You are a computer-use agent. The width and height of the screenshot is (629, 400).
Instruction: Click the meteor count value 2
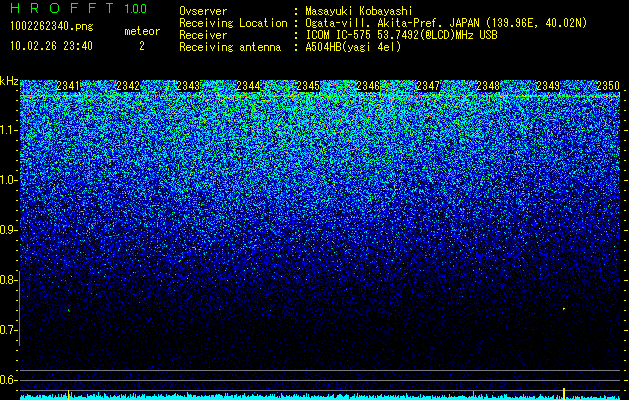[142, 46]
